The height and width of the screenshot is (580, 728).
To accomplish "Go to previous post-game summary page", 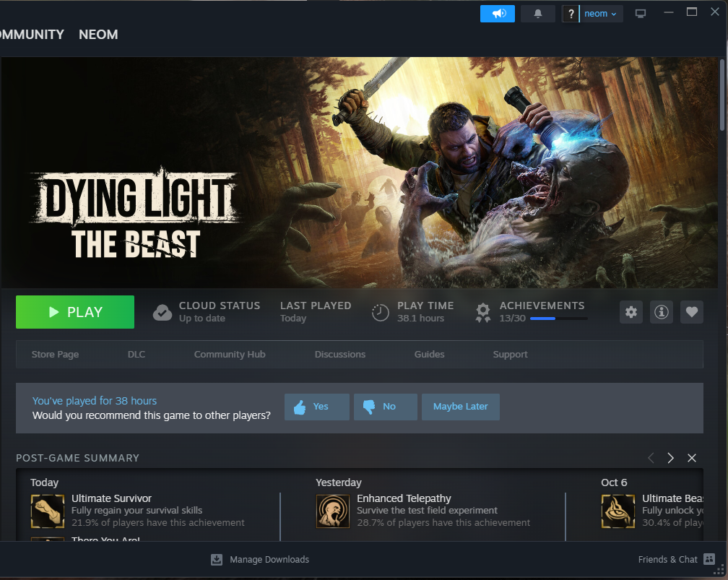I will (651, 458).
